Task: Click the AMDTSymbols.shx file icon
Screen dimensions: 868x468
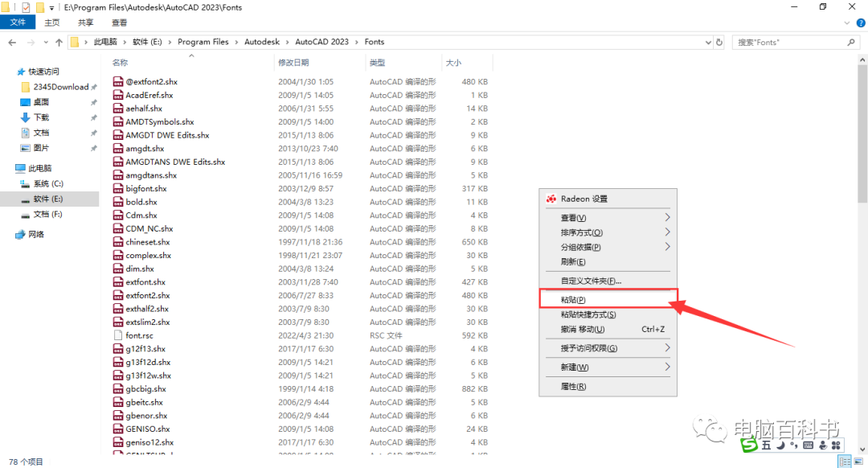Action: (x=118, y=121)
